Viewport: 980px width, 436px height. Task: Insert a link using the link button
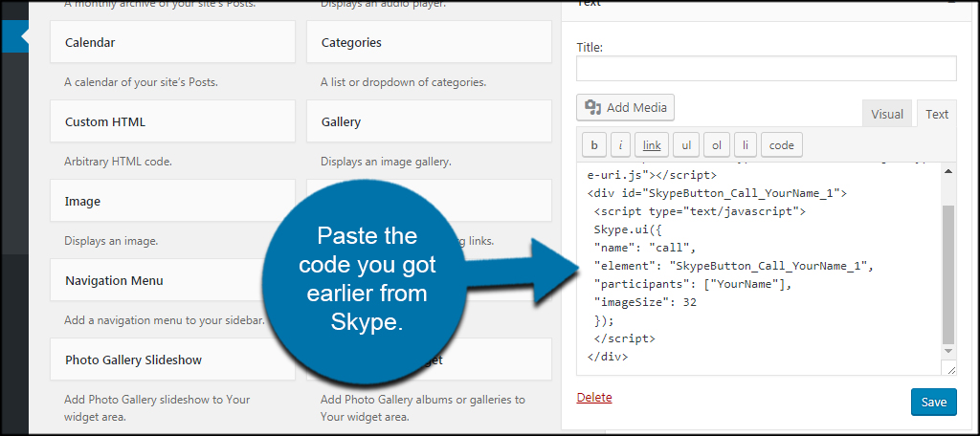click(x=652, y=145)
